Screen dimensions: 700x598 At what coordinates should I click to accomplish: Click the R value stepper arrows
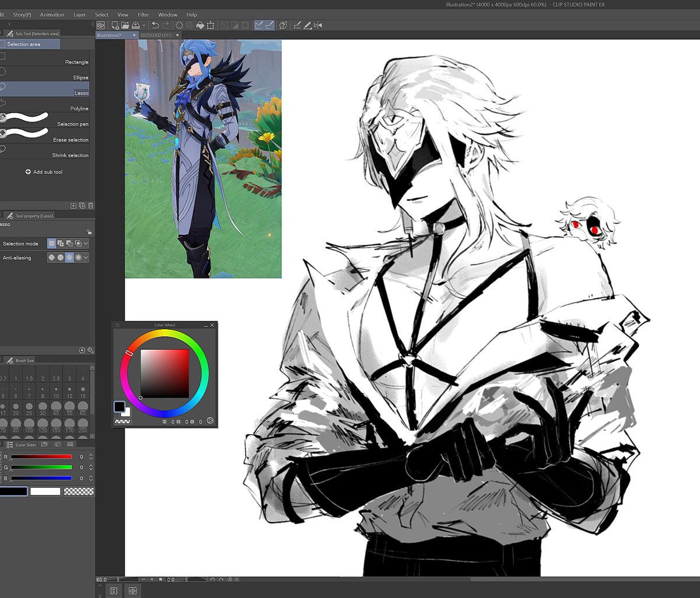pyautogui.click(x=90, y=456)
